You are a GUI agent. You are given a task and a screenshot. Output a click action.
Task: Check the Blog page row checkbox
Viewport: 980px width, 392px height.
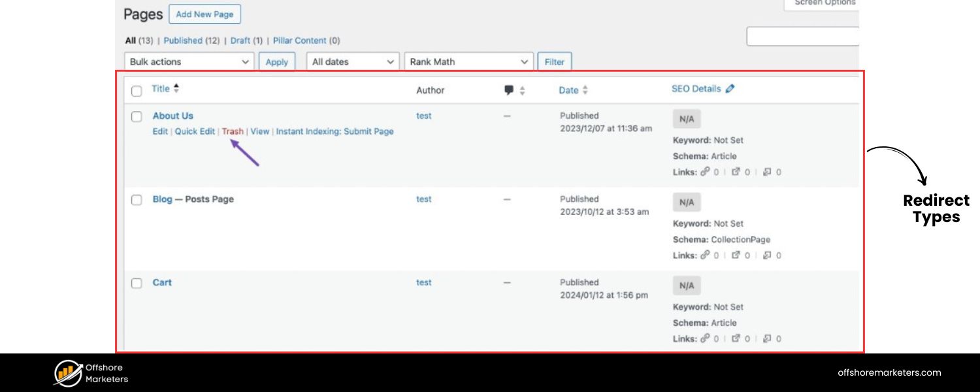(x=137, y=200)
